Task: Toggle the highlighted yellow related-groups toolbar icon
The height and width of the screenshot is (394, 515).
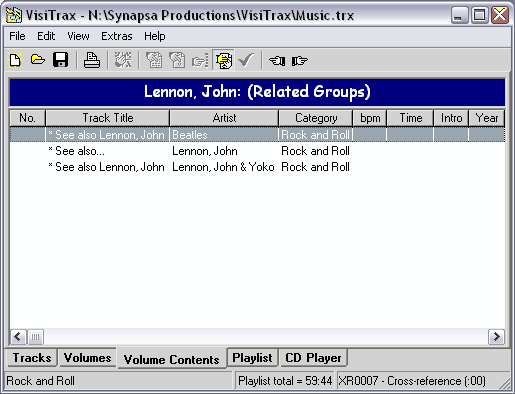Action: click(x=223, y=60)
